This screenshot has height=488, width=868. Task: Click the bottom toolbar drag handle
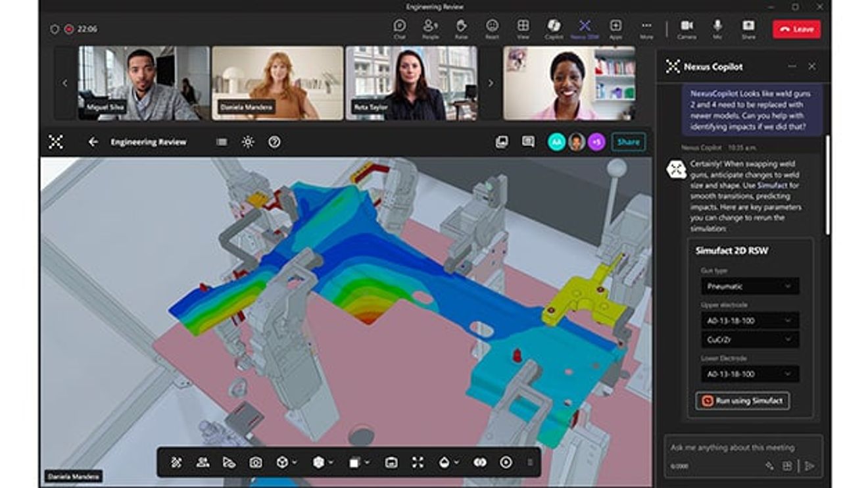pos(530,462)
